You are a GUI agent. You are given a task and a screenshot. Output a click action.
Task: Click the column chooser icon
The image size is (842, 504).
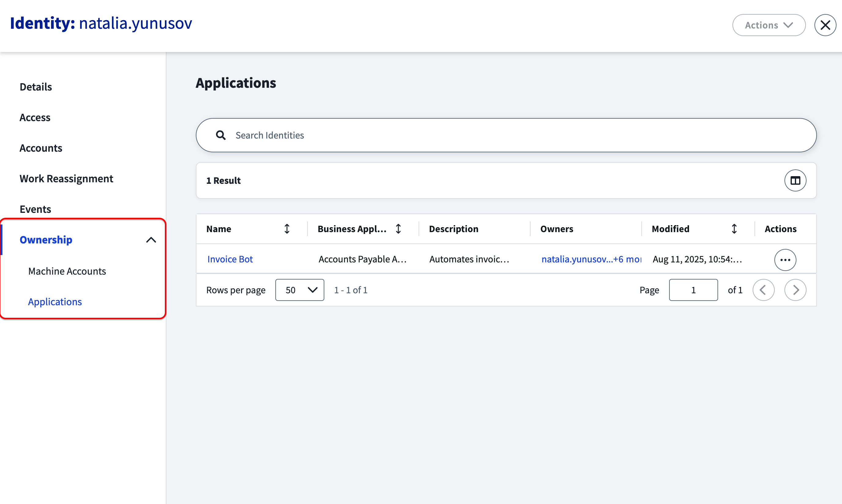[795, 180]
